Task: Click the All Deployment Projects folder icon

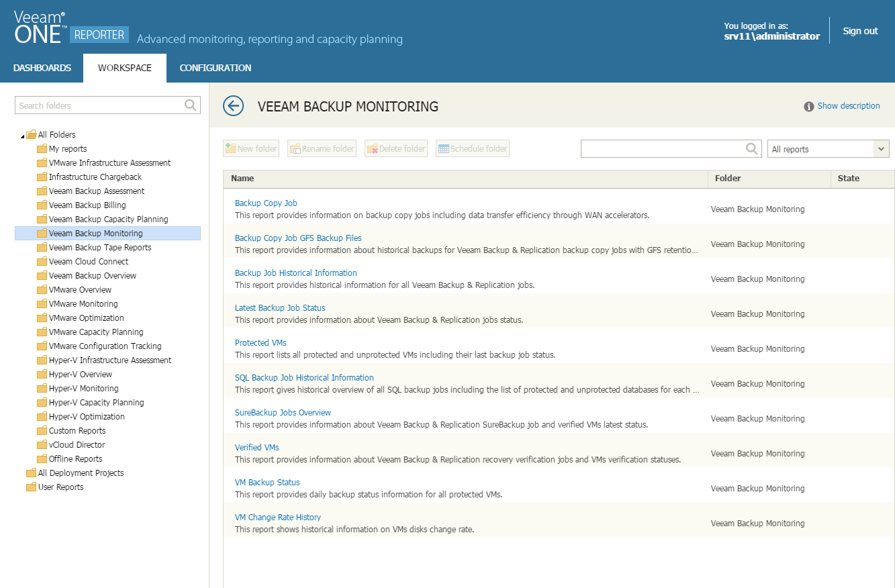Action: pos(31,473)
